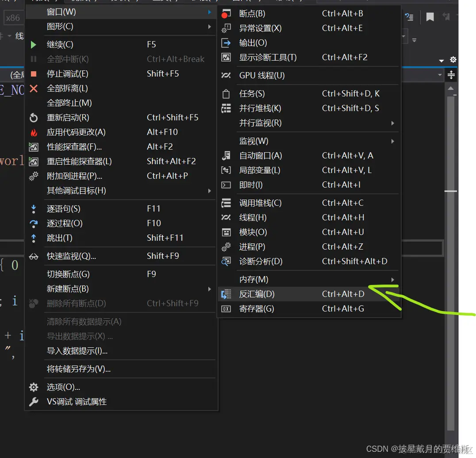Screen dimensions: 476x458
Task: Select the Terminate All (全部终止) menu entry
Action: click(121, 103)
